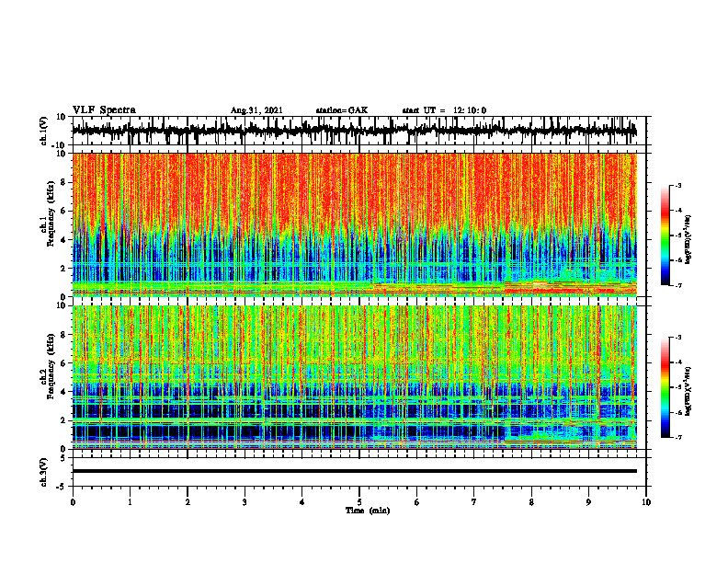The width and height of the screenshot is (728, 563).
Task: Click the time axis tick label "10"
Action: click(x=646, y=502)
